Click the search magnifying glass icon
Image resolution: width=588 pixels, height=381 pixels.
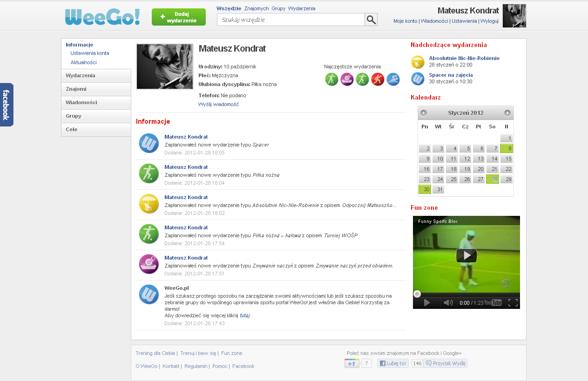(x=371, y=20)
